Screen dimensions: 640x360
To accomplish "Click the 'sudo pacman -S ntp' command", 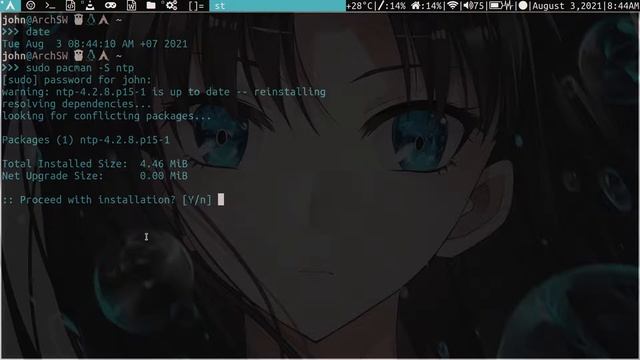I will (80, 68).
